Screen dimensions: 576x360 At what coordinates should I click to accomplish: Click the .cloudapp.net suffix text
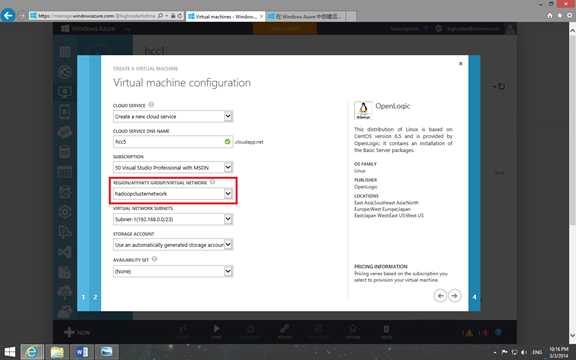pos(249,142)
